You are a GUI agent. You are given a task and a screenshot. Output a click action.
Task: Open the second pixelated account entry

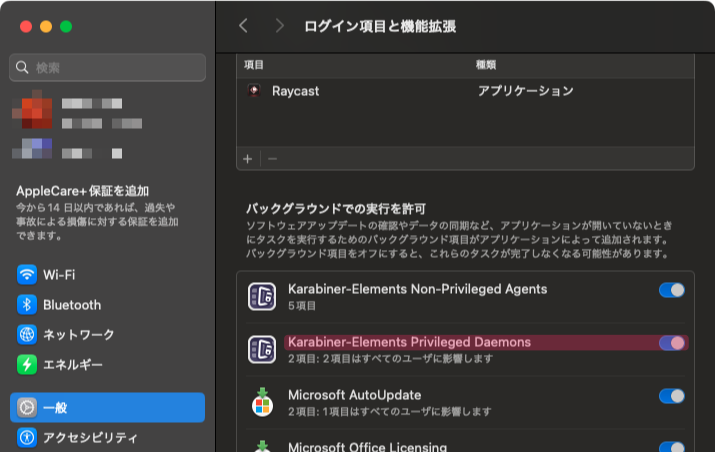point(68,149)
